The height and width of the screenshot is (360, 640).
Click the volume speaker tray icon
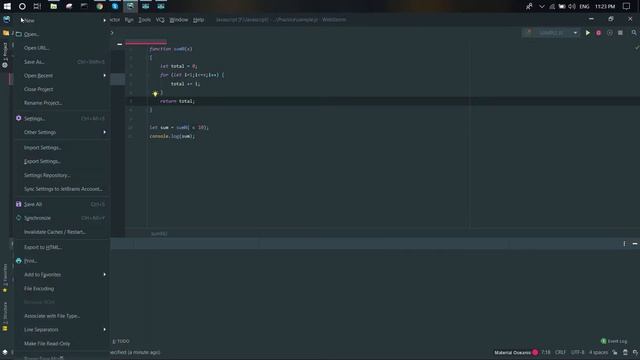[x=572, y=7]
